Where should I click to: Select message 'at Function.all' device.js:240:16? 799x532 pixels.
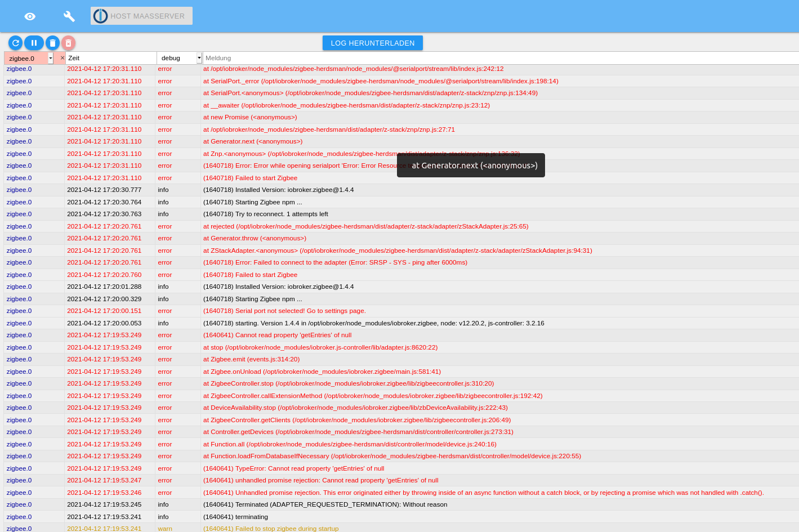click(350, 444)
